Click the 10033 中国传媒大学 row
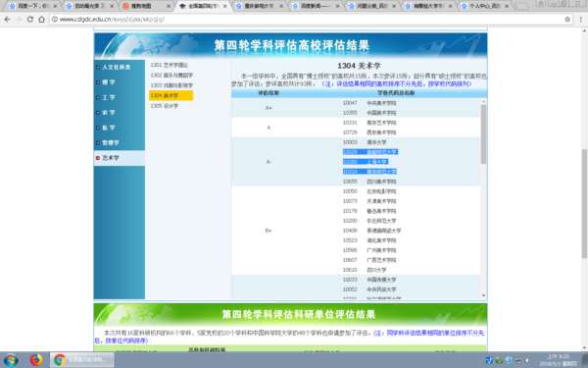This screenshot has height=368, width=588. coord(369,280)
